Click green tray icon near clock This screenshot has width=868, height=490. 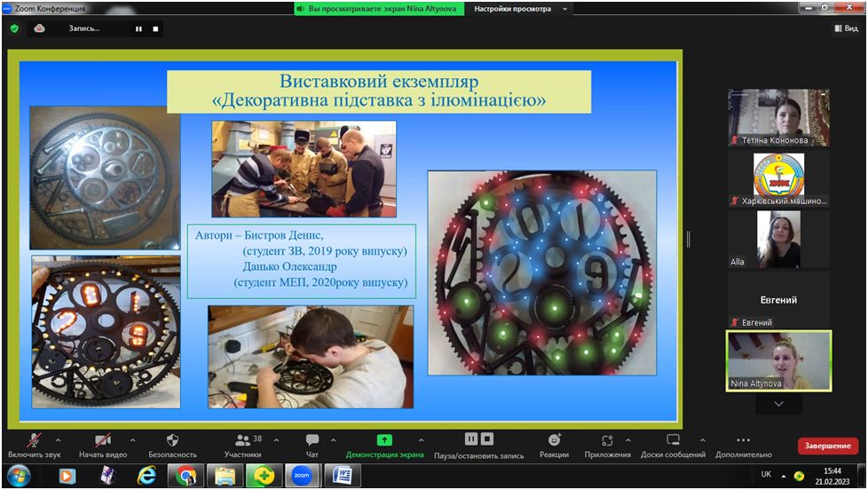(799, 476)
